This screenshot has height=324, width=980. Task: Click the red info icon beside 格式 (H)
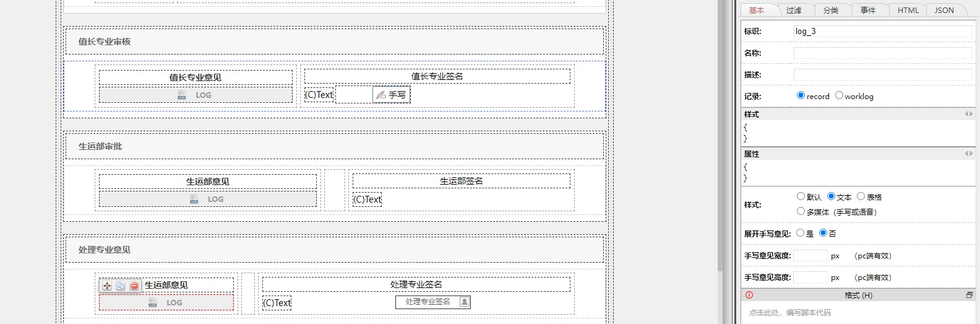(749, 295)
